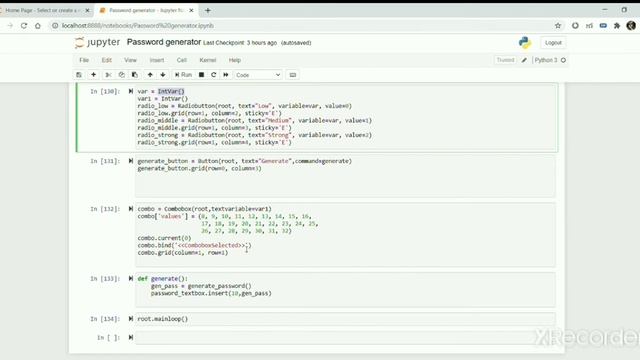Open the browser extensions puzzle icon

pos(617,26)
